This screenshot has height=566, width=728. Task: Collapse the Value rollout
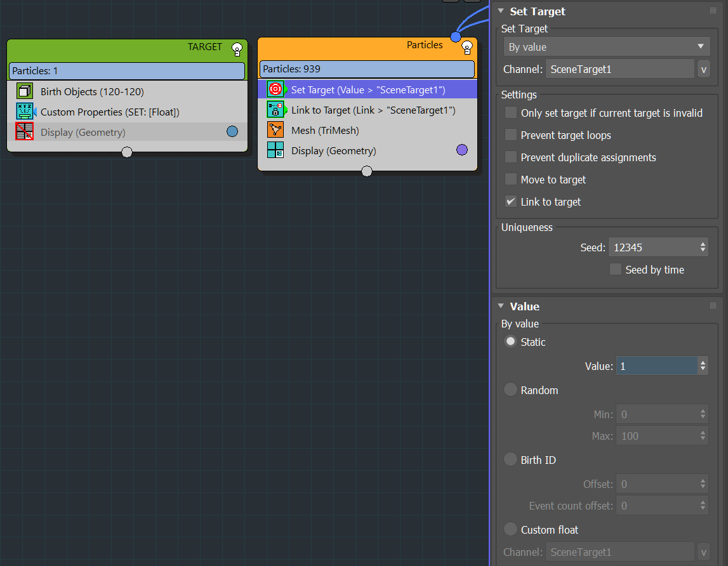[501, 306]
